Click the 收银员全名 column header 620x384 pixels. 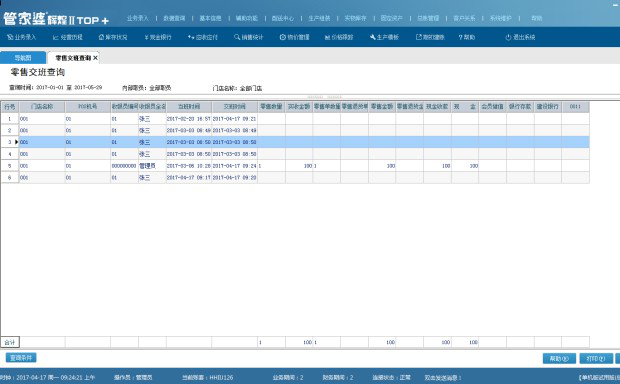click(152, 107)
